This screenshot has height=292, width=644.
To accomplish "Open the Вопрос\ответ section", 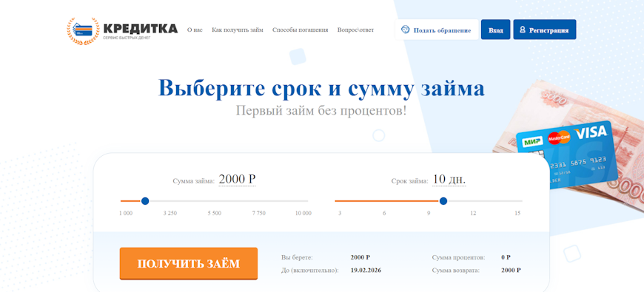I will pyautogui.click(x=355, y=30).
